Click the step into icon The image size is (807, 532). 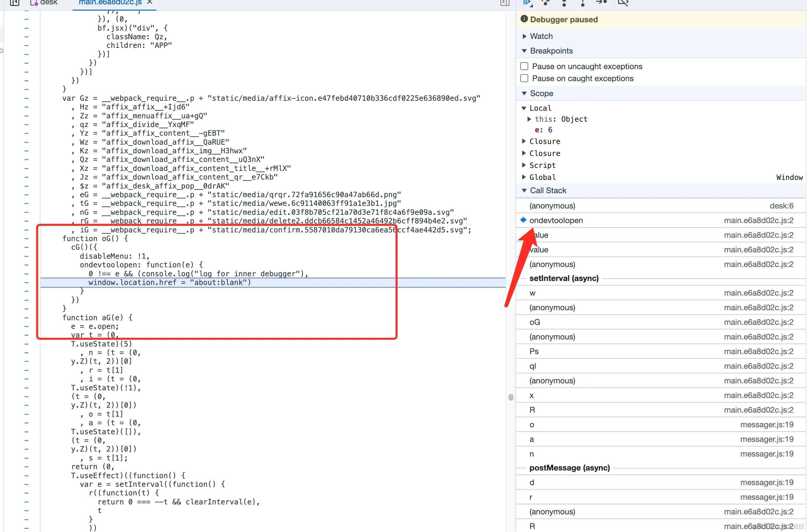564,3
